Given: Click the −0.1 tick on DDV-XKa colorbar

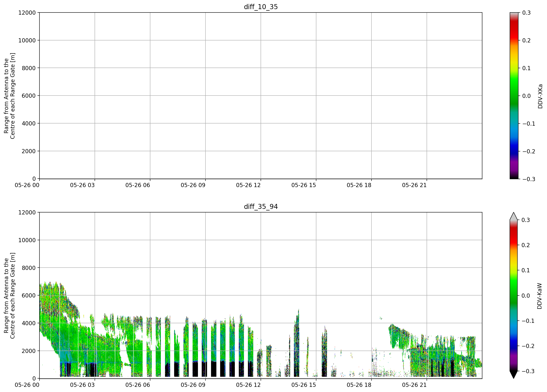Looking at the screenshot, I should pyautogui.click(x=529, y=124).
